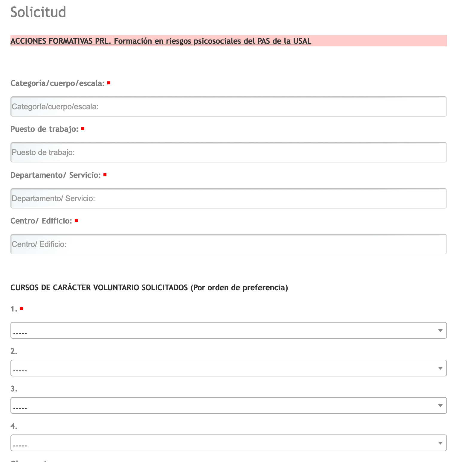Open the ACCIONES FORMATIVAS PRL link

point(161,41)
